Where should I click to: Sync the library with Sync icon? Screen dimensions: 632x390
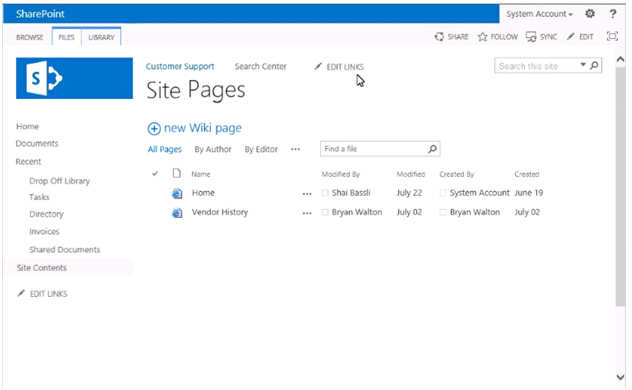(x=531, y=37)
